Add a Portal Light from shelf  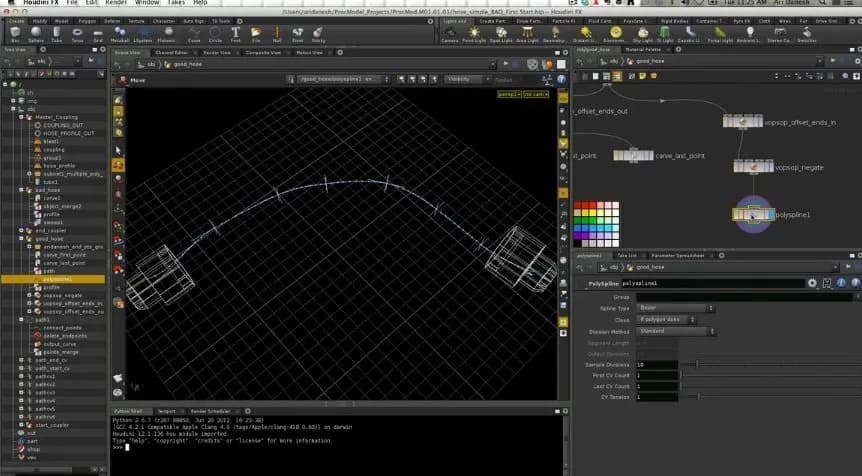click(x=720, y=34)
